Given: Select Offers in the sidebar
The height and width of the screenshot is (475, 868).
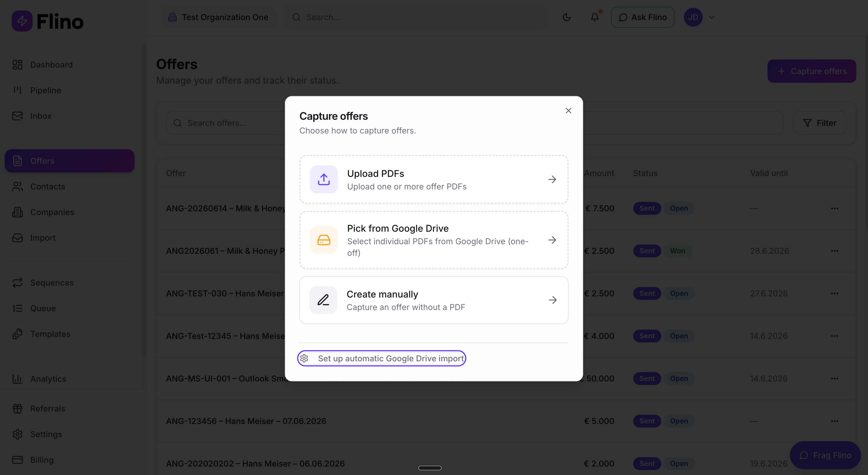Looking at the screenshot, I should [x=69, y=161].
